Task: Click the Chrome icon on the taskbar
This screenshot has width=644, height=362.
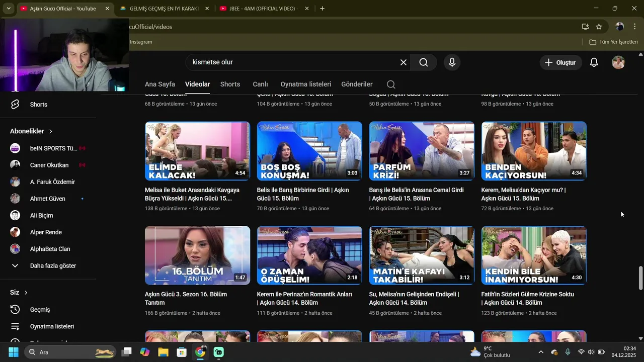Action: [x=200, y=352]
